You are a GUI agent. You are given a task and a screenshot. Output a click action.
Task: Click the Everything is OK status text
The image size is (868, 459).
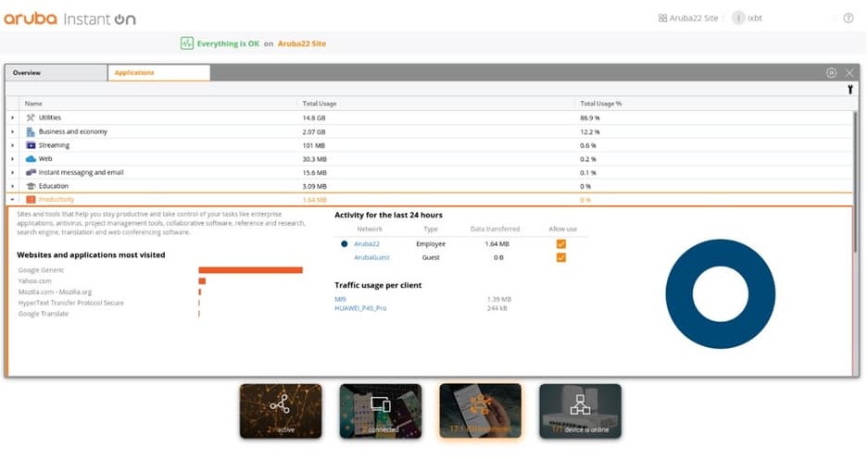[228, 43]
